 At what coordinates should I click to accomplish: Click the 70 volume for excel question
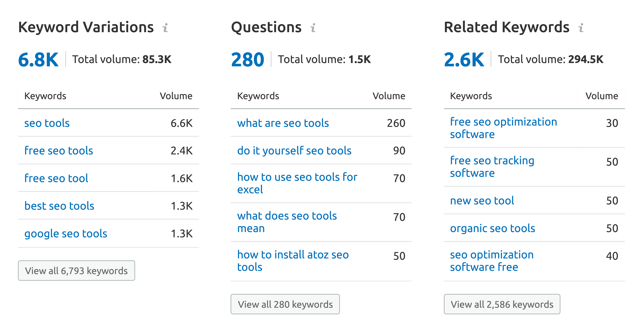pyautogui.click(x=399, y=178)
